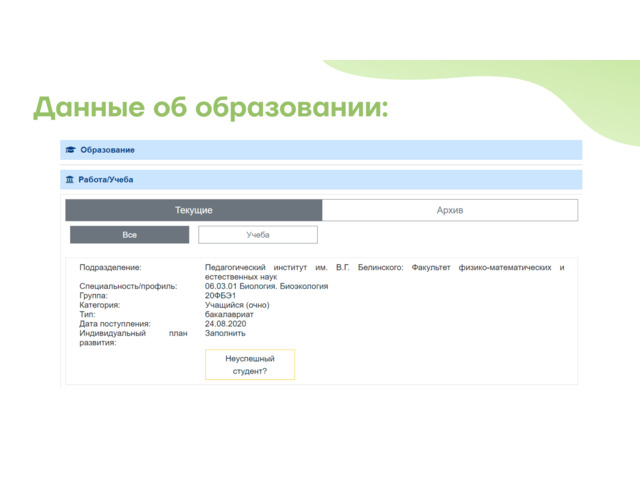
Task: Switch to the Текущие tab
Action: pyautogui.click(x=194, y=210)
